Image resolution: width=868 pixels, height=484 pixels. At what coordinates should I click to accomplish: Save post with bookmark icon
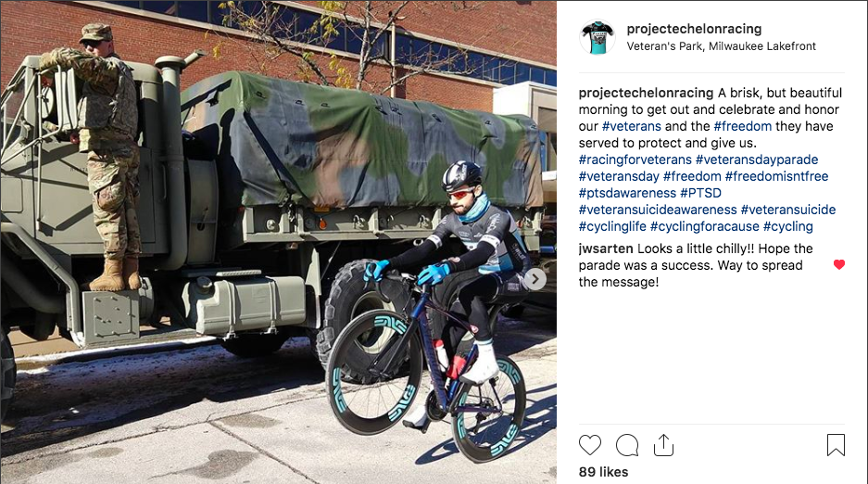click(x=836, y=445)
